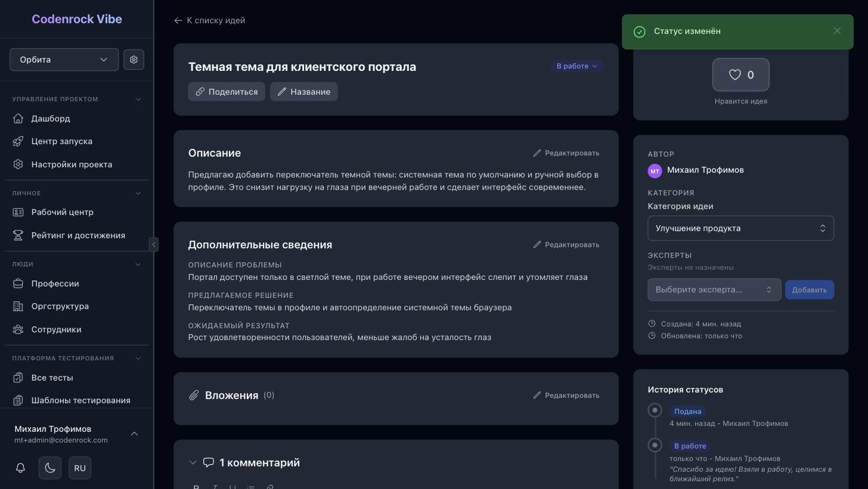Edit the Вложения section
868x489 pixels.
coord(566,395)
